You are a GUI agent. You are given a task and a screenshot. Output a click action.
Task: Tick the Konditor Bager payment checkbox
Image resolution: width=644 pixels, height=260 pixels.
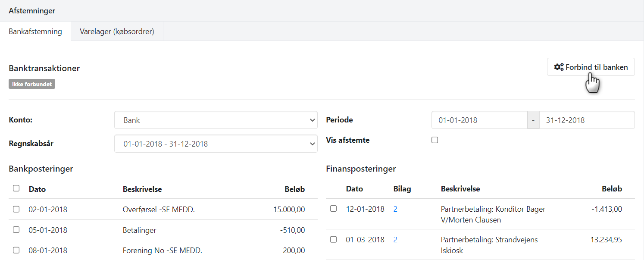333,209
